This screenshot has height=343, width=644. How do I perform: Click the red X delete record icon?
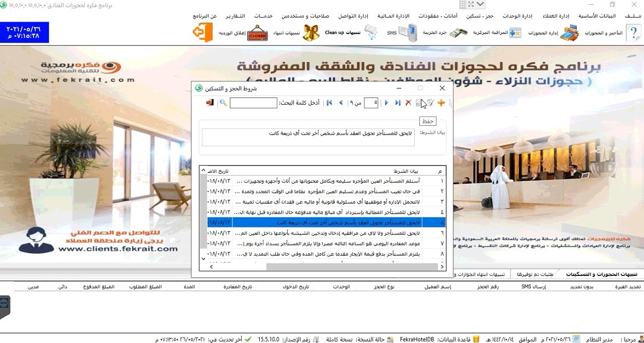(408, 103)
